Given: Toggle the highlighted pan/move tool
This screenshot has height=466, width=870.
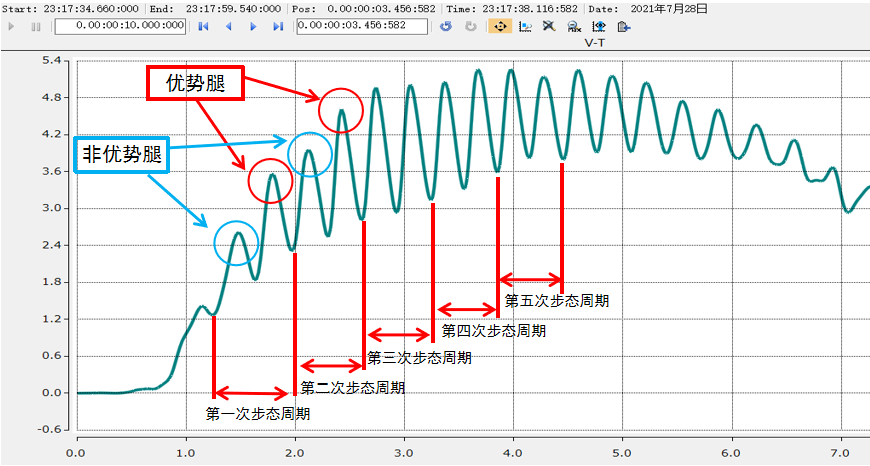Looking at the screenshot, I should [x=500, y=26].
